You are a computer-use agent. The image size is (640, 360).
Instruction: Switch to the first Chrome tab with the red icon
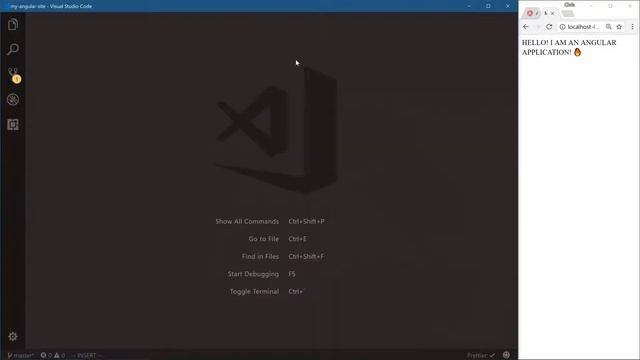point(532,13)
